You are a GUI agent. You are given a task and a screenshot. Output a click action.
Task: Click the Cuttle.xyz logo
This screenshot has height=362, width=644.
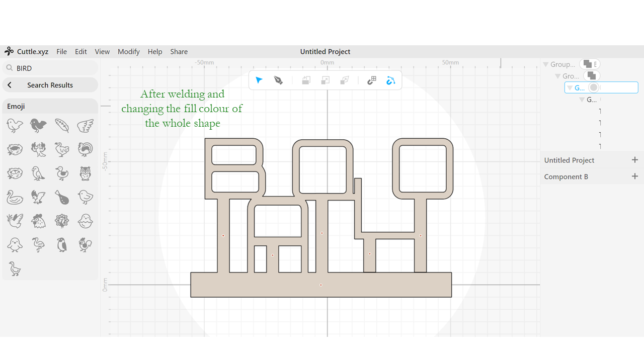27,51
